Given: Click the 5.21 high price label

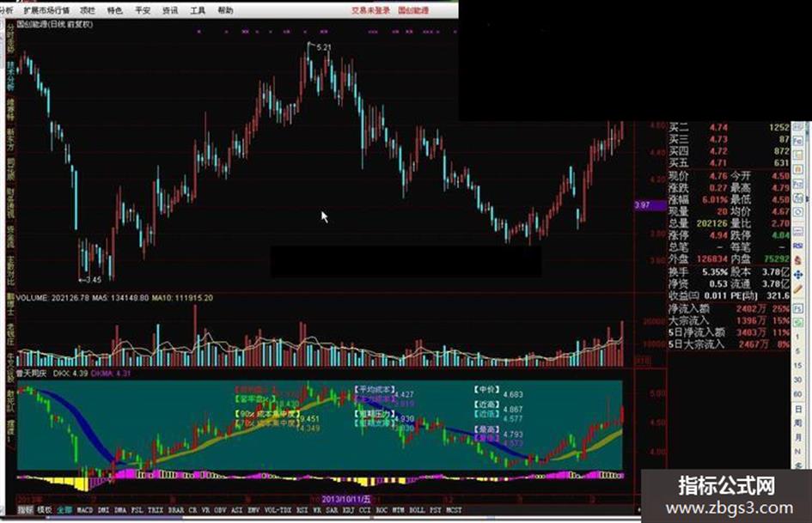Looking at the screenshot, I should click(x=323, y=47).
